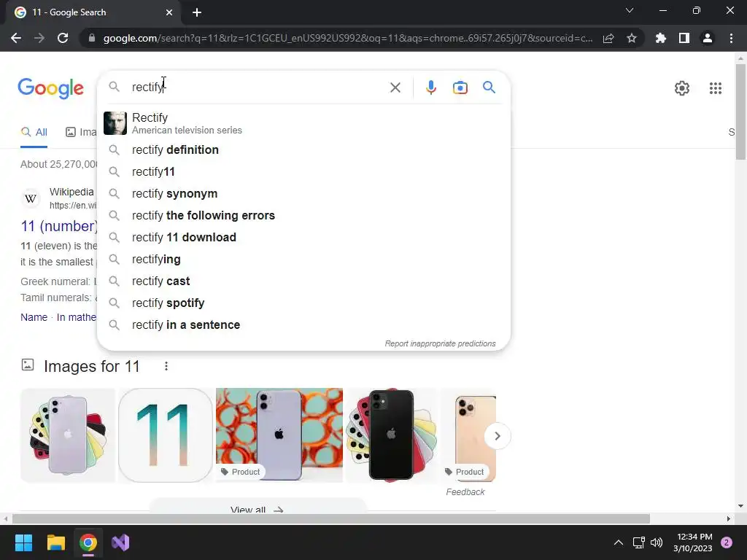Select the All results tab
747x560 pixels.
[x=34, y=133]
